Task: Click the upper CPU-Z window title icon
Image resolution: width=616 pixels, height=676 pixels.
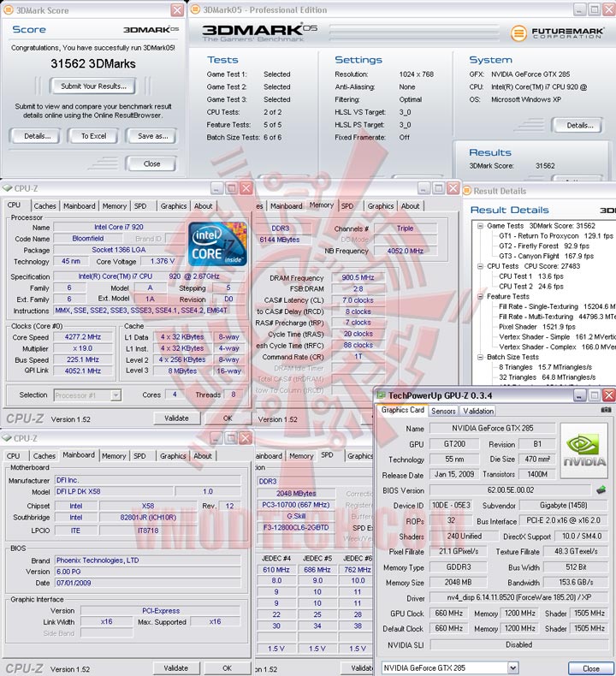Action: tap(7, 188)
